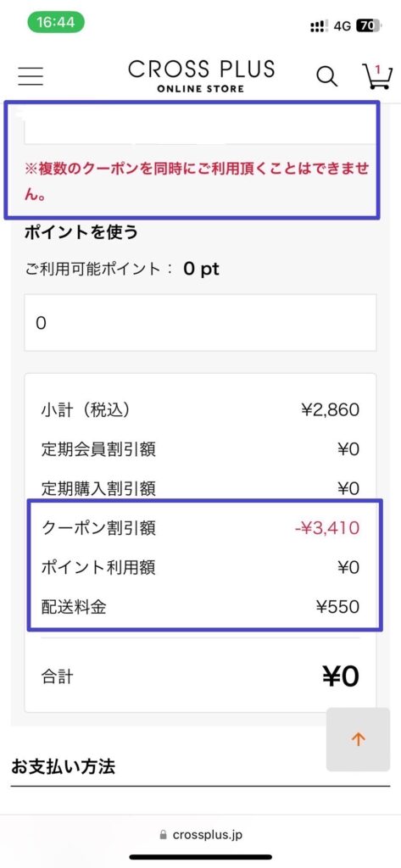Tap the scroll-to-top arrow button

point(359,739)
